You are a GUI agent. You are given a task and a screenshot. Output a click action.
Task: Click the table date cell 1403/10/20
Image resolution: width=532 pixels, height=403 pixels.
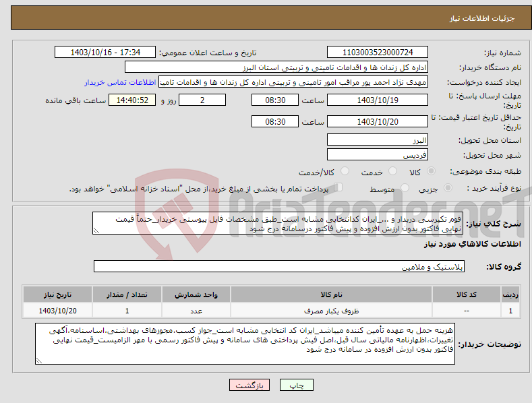pos(57,311)
